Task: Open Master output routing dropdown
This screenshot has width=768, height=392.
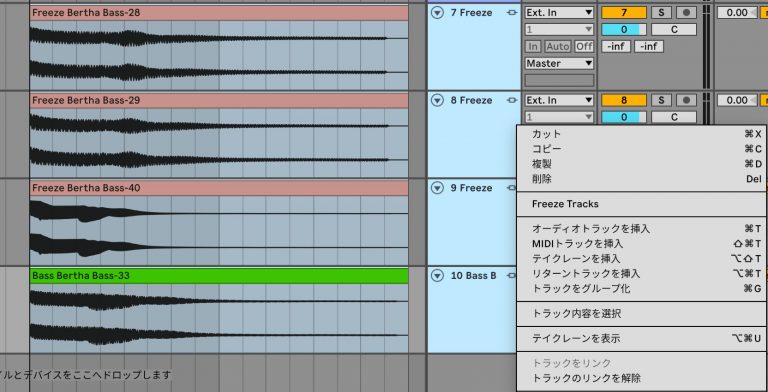Action: point(559,63)
